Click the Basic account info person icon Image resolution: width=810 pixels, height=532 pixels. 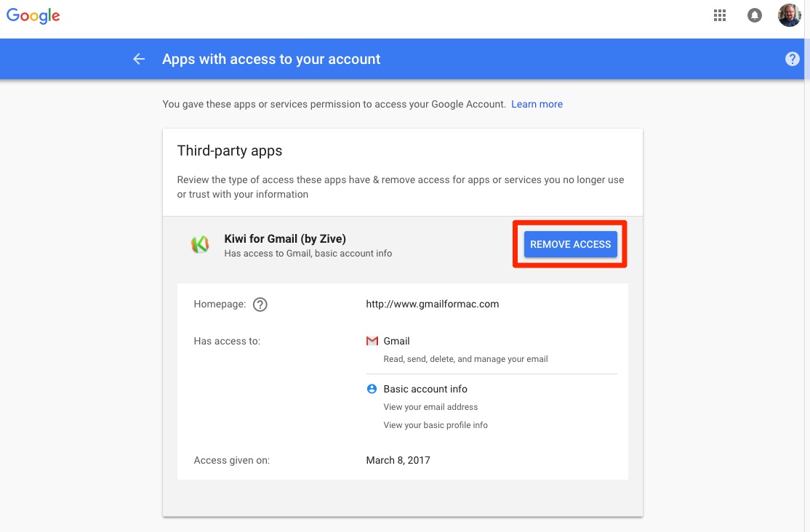[372, 389]
